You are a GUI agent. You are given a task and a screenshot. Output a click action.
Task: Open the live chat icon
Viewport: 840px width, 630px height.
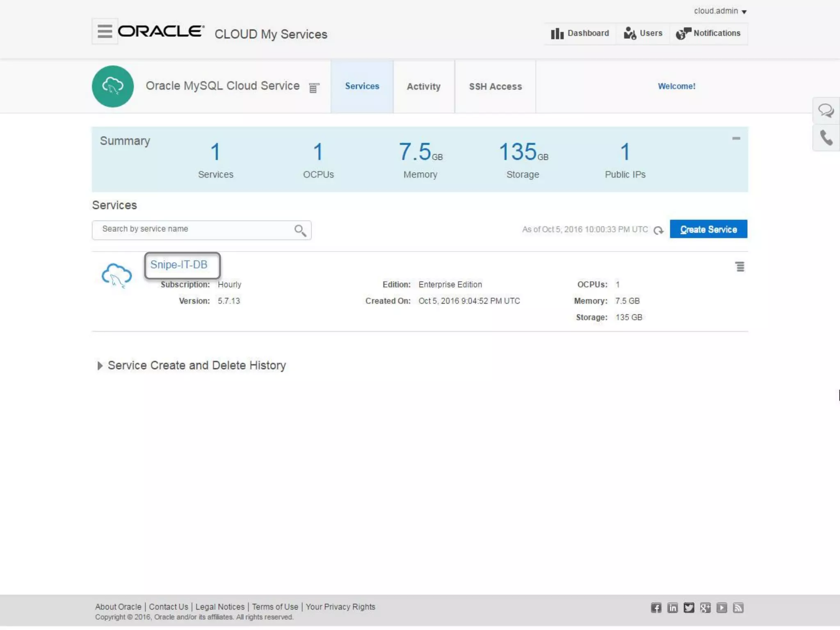pyautogui.click(x=826, y=111)
